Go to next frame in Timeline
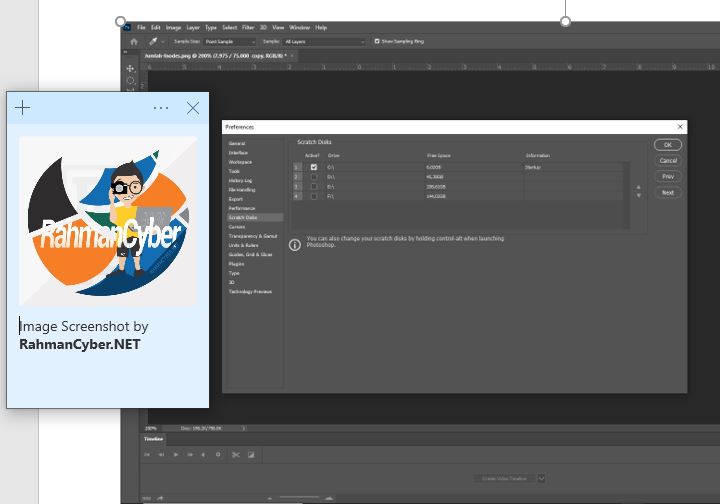Viewport: 720px width, 504px height. [x=190, y=455]
